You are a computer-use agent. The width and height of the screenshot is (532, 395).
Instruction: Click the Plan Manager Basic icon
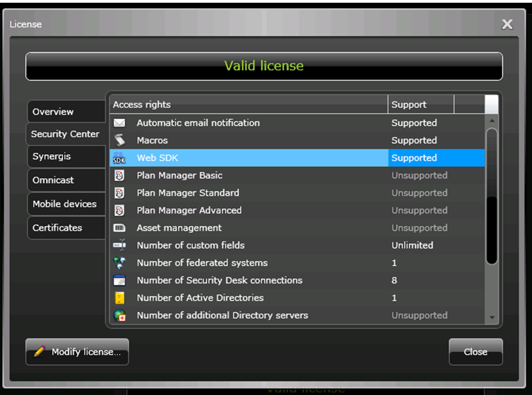[x=119, y=176]
